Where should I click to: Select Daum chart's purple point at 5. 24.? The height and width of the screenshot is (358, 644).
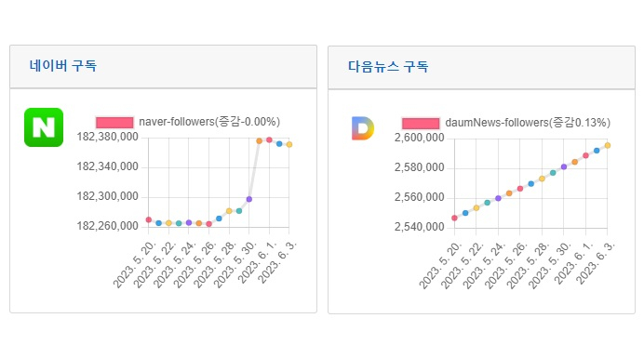(x=498, y=198)
